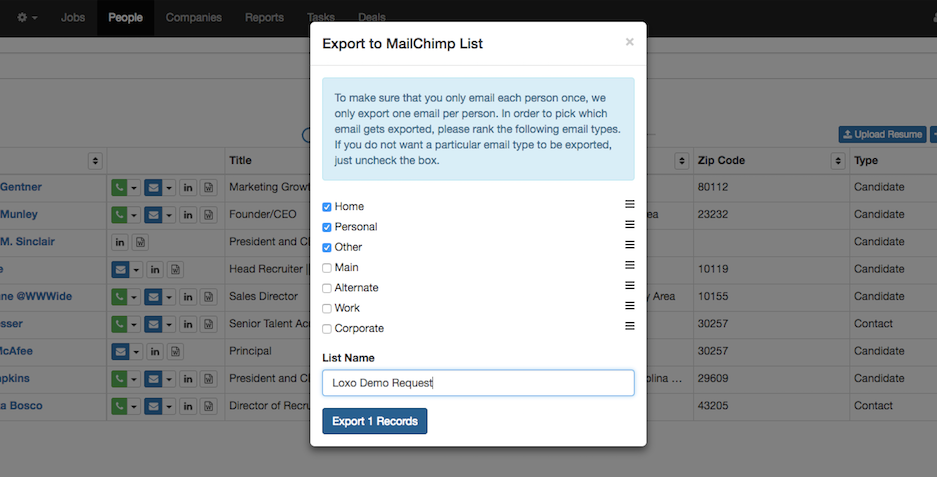Uncheck the Other email type checkbox
This screenshot has height=477, width=937.
coord(327,247)
